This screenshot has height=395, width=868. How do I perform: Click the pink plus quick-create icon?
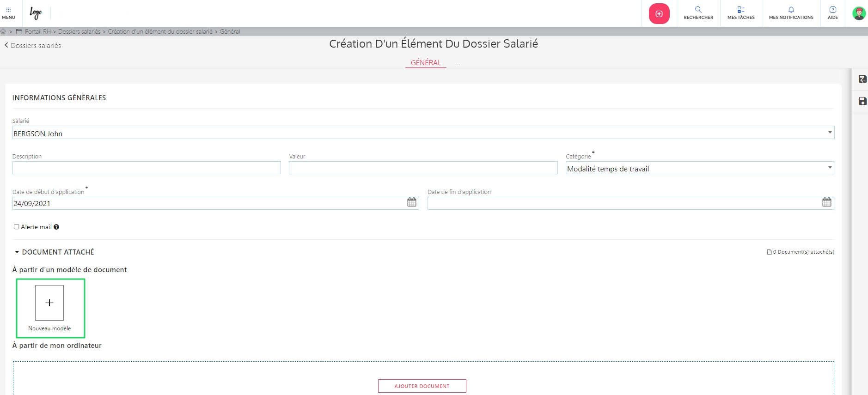coord(659,14)
